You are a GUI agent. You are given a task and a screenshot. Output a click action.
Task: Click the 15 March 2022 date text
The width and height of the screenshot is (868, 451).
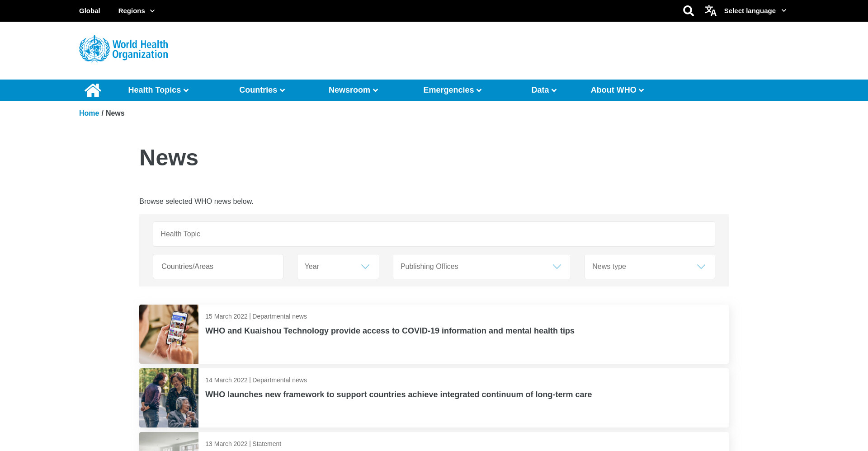pos(226,316)
